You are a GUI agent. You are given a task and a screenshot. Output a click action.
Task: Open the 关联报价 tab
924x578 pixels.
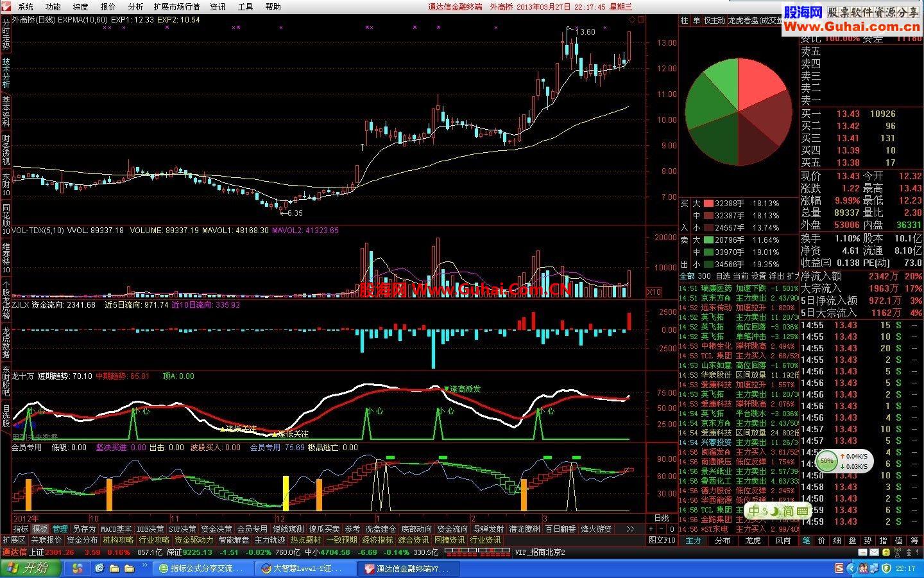pos(46,540)
